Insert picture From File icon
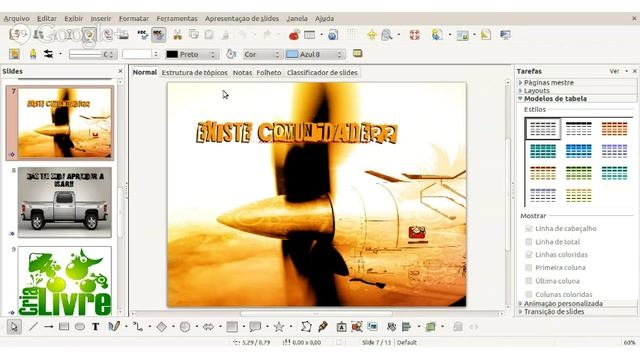The image size is (640, 360). [357, 327]
